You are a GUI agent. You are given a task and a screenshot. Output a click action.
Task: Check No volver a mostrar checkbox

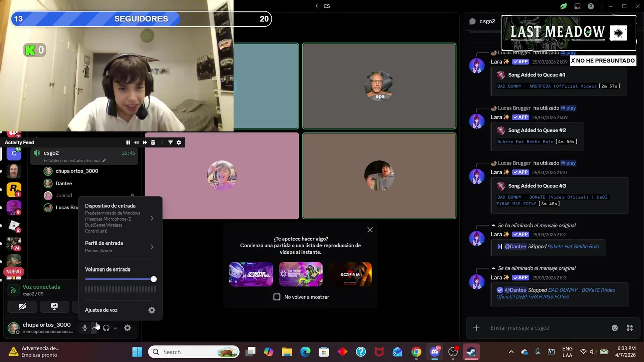(277, 297)
